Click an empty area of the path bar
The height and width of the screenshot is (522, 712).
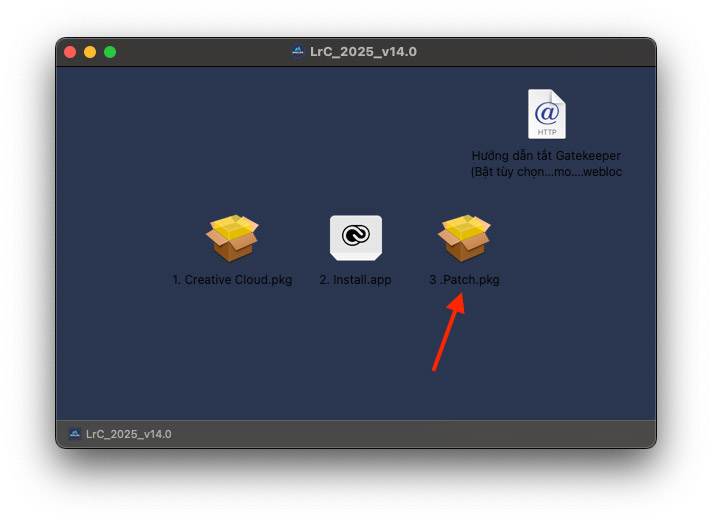coord(409,434)
